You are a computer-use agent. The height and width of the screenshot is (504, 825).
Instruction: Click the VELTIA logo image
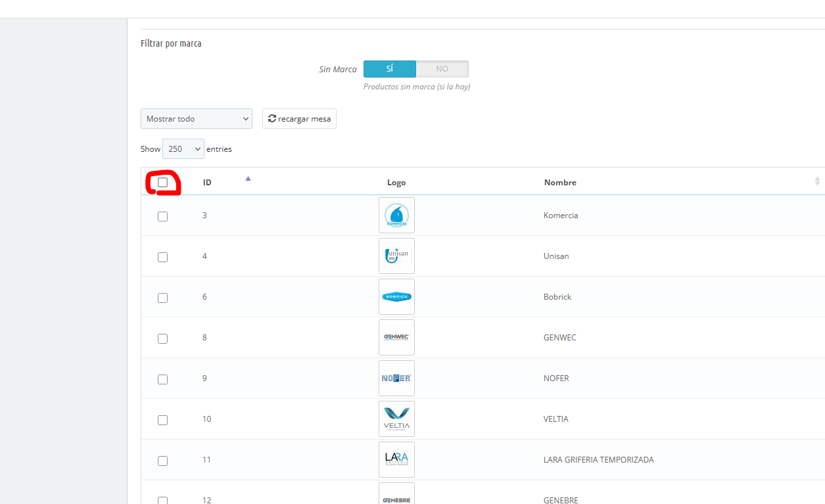point(396,419)
